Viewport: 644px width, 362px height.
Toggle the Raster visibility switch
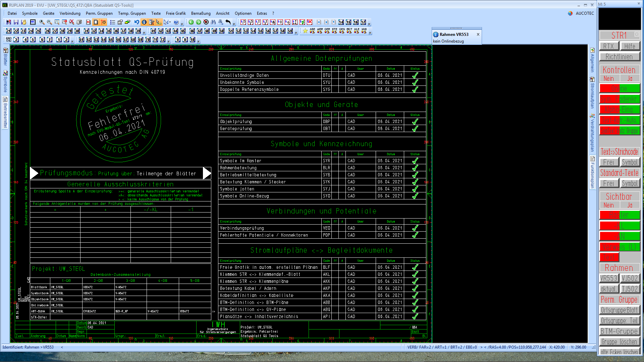tap(620, 215)
